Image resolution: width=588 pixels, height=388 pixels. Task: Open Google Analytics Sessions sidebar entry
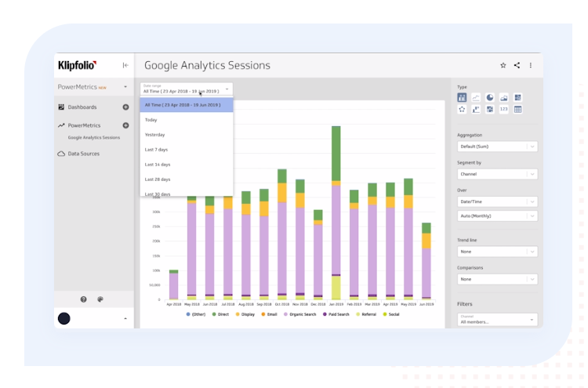click(x=94, y=138)
